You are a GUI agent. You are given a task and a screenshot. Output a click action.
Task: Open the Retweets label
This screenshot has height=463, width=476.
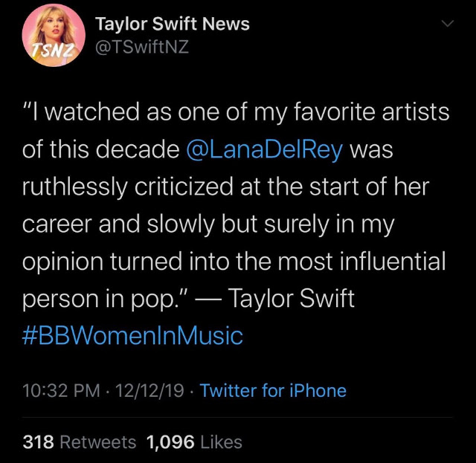click(x=98, y=441)
